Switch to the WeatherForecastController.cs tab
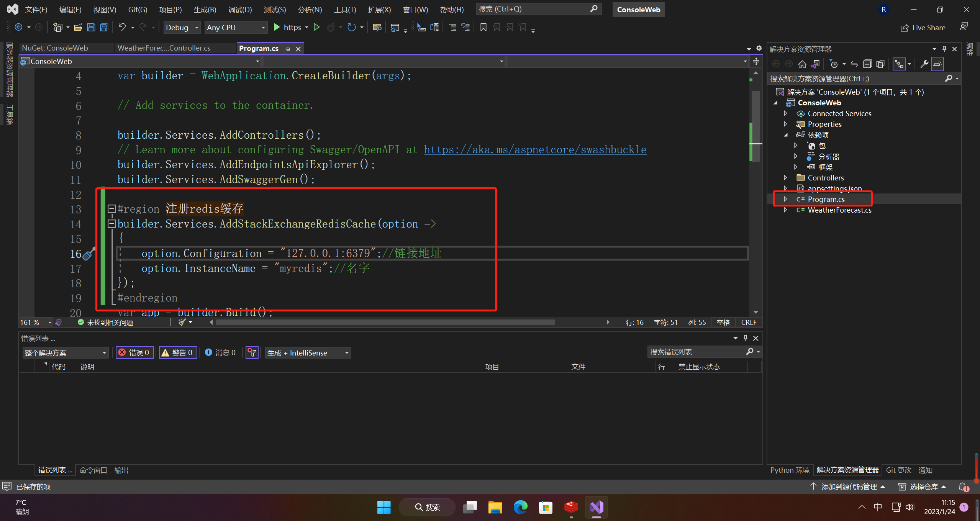Viewport: 980px width, 521px height. click(164, 48)
